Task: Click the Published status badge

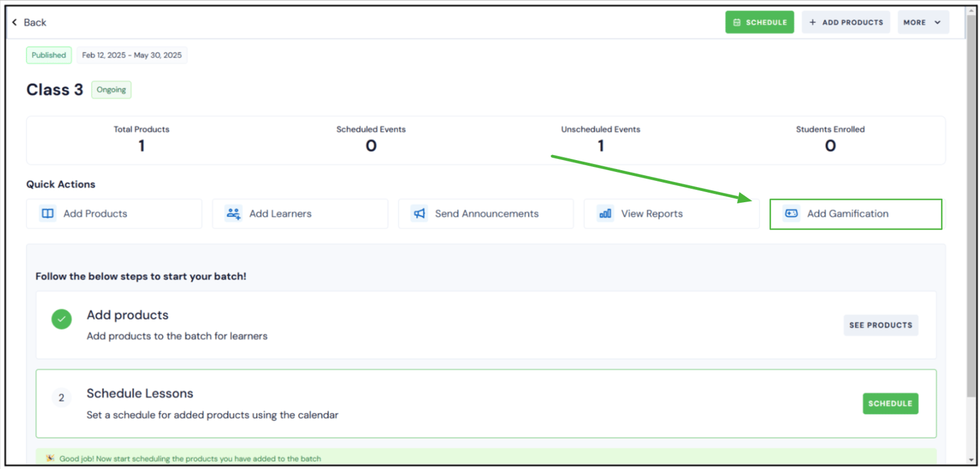Action: click(x=48, y=55)
